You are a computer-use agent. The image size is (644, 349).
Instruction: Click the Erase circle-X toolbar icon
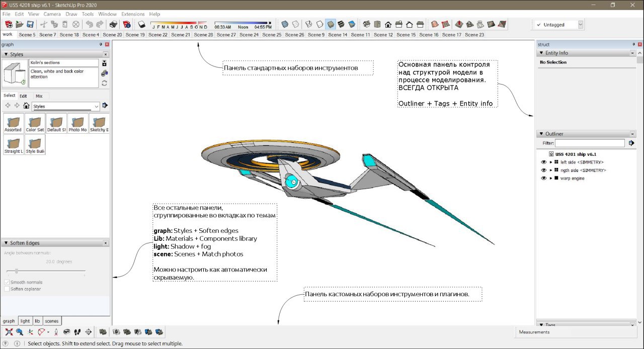(76, 24)
